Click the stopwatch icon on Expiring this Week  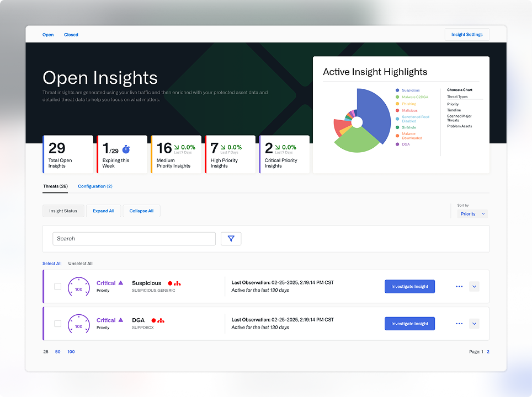(126, 149)
